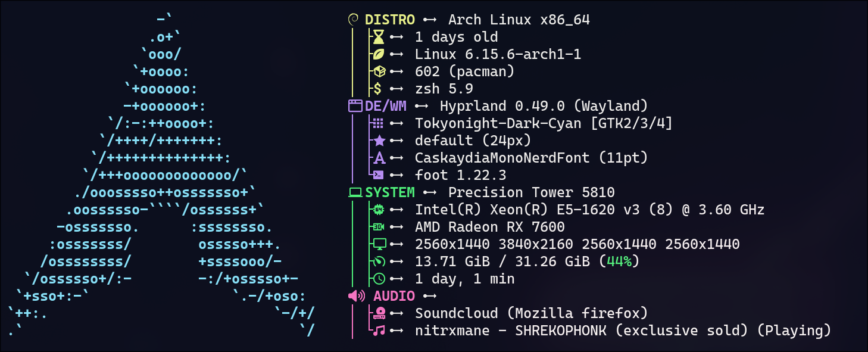868x352 pixels.
Task: Click the monitor icon beside display resolutions
Action: click(x=379, y=245)
